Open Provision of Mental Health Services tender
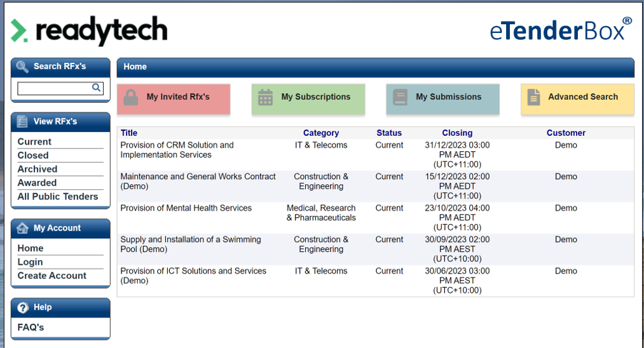This screenshot has width=644, height=348. tap(186, 208)
